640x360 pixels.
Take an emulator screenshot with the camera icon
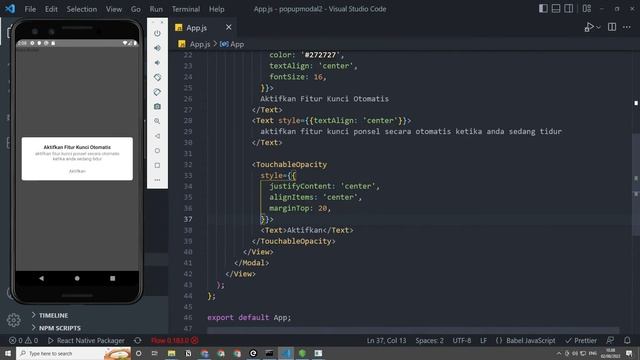coord(157,107)
